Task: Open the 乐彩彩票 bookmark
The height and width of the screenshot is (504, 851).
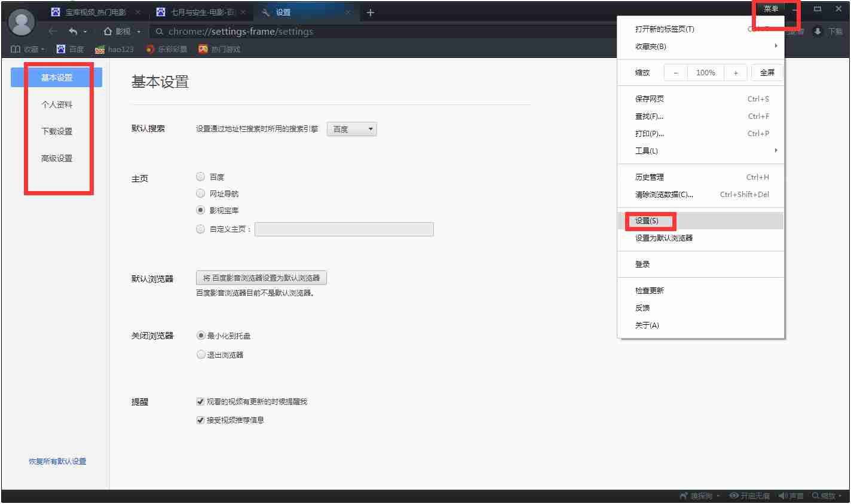Action: [x=167, y=49]
